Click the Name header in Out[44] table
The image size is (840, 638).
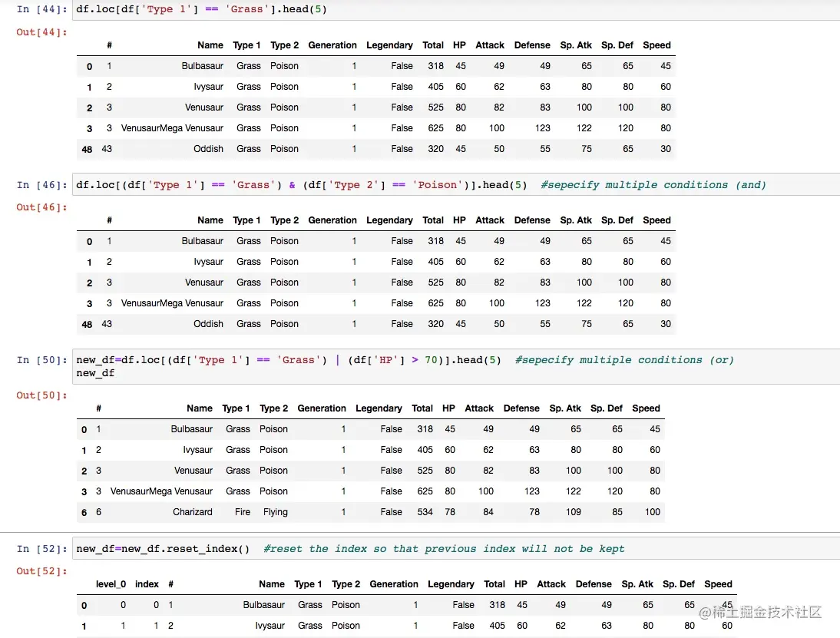pos(210,45)
